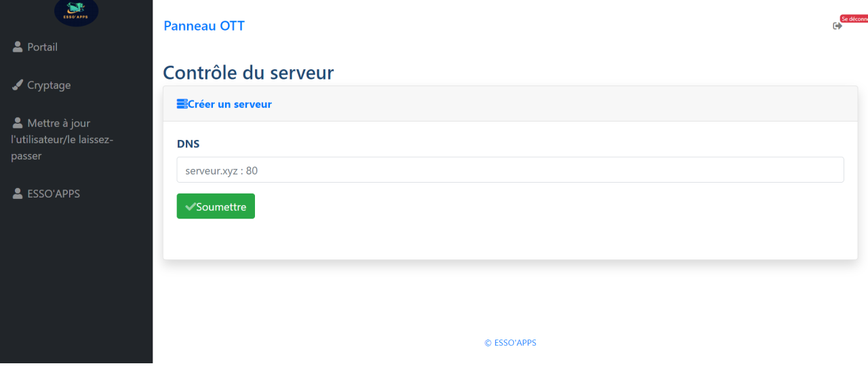Click the ESSO'APPS logo in the sidebar
The height and width of the screenshot is (366, 868).
tap(76, 12)
